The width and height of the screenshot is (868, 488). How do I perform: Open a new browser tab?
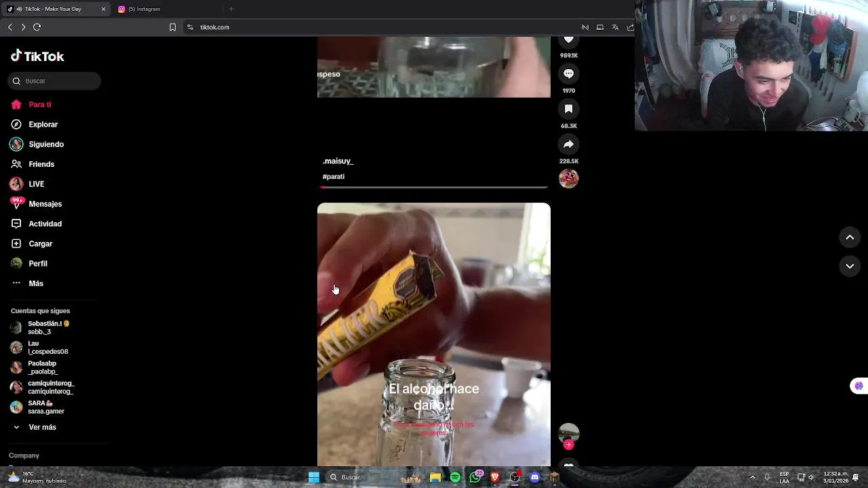point(231,9)
